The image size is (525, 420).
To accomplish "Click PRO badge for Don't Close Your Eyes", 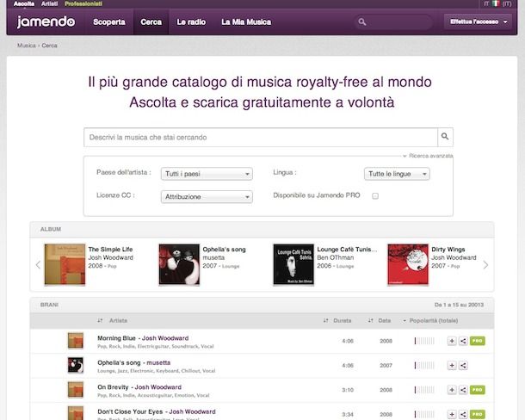I will click(477, 414).
